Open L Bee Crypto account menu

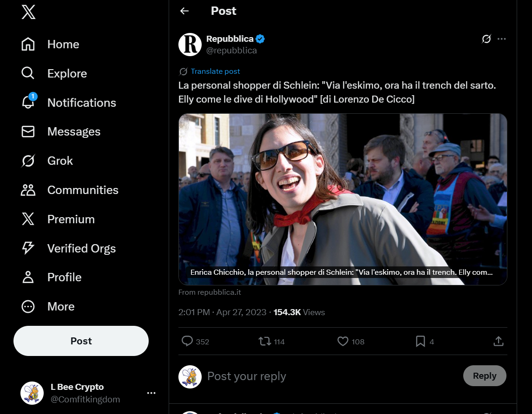coord(151,393)
